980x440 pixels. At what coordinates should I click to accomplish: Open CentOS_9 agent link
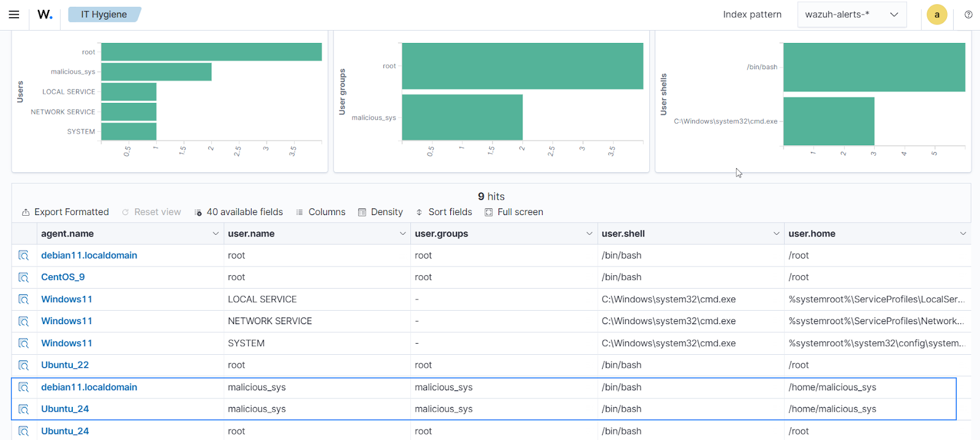click(x=62, y=277)
